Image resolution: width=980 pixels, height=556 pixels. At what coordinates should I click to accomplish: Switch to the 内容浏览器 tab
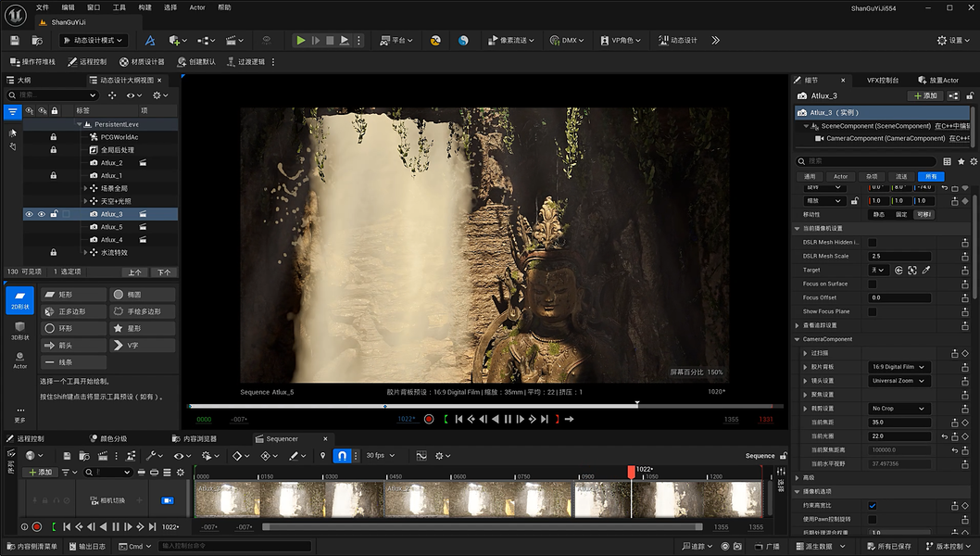coord(195,439)
